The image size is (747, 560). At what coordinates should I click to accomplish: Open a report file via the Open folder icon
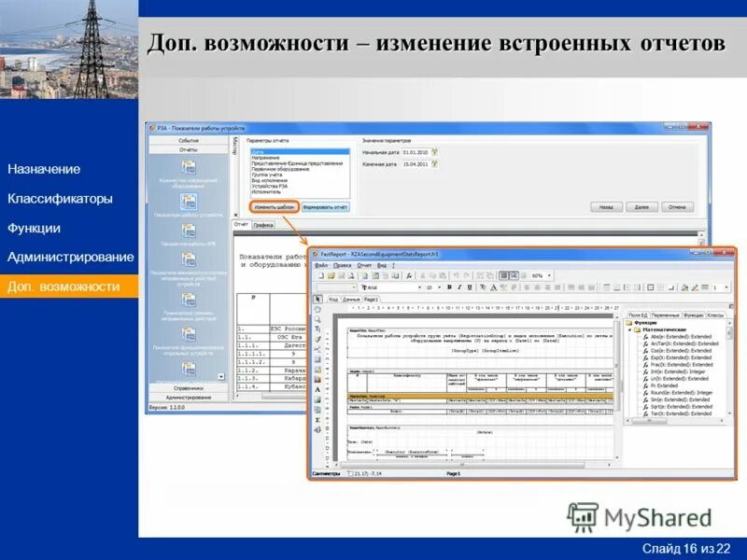pos(331,275)
